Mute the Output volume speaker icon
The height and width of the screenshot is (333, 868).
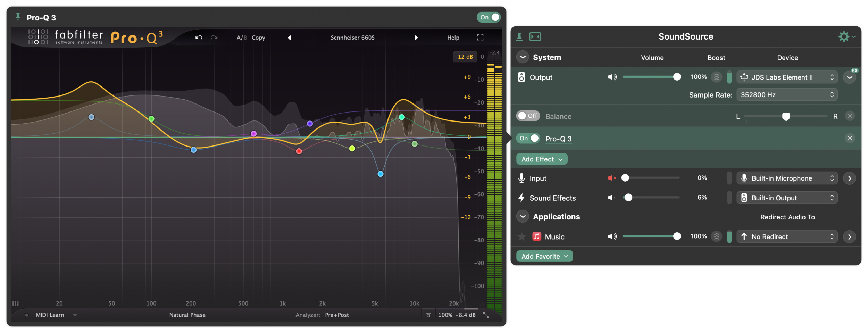point(612,77)
